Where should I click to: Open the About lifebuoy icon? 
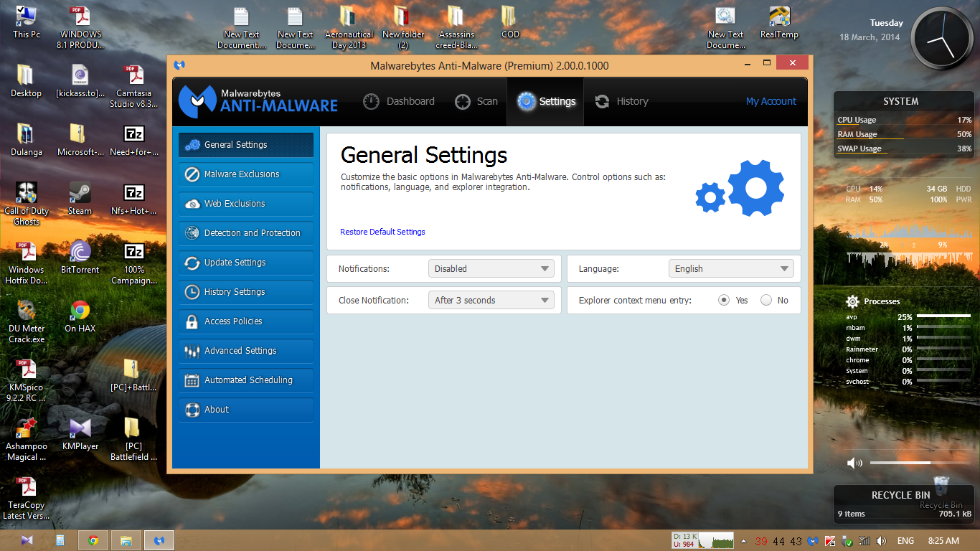click(x=192, y=410)
